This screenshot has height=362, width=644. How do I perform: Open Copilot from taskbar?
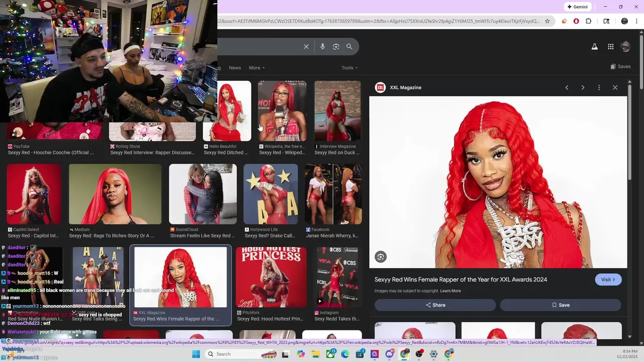301,354
